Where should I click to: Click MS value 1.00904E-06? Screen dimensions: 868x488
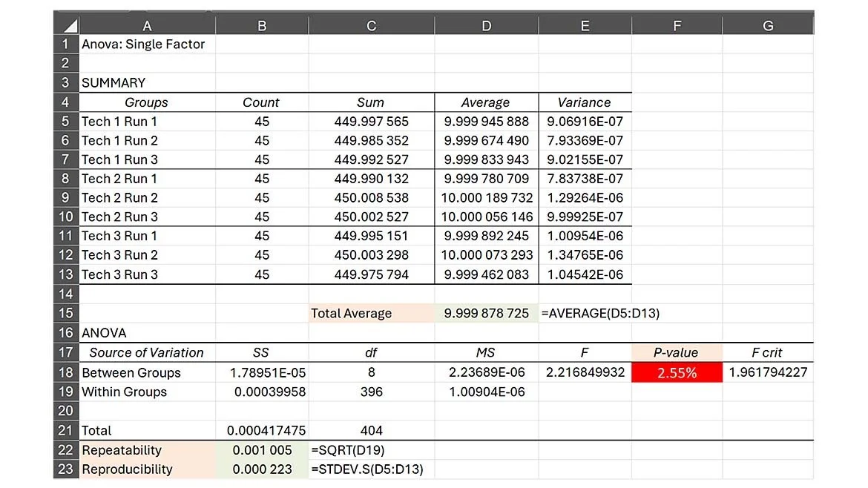tap(486, 392)
